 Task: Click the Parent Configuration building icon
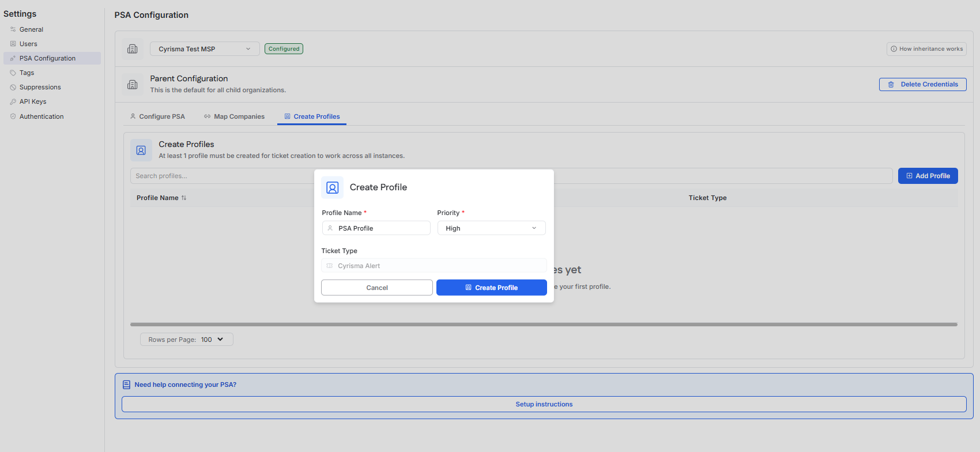(133, 85)
